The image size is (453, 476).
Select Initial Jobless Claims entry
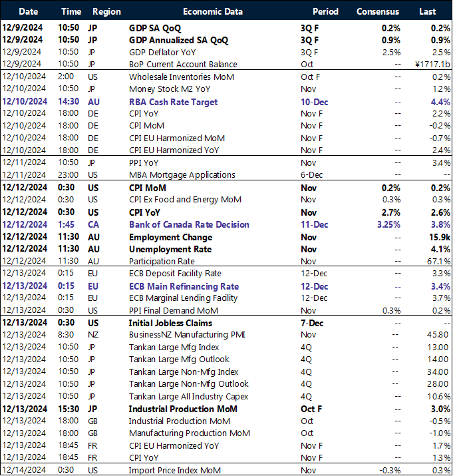(x=170, y=323)
